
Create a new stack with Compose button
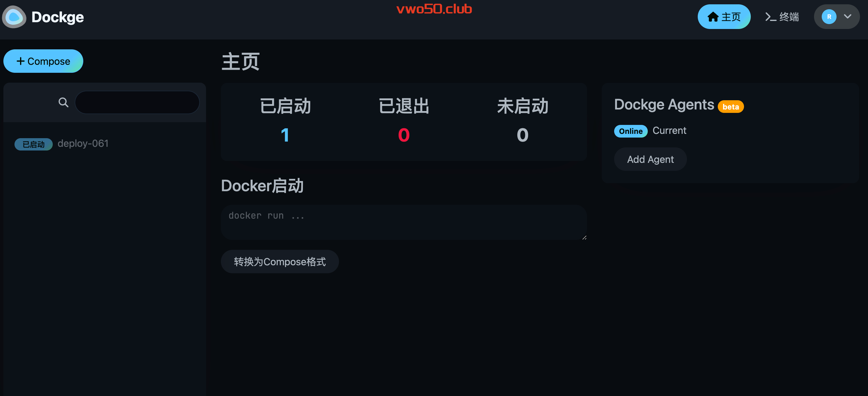pyautogui.click(x=43, y=61)
